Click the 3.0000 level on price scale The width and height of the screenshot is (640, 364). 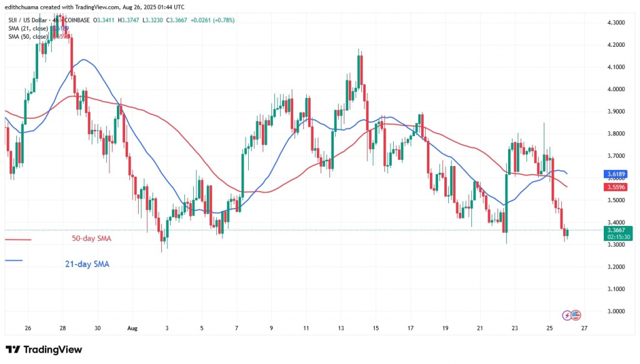[619, 312]
